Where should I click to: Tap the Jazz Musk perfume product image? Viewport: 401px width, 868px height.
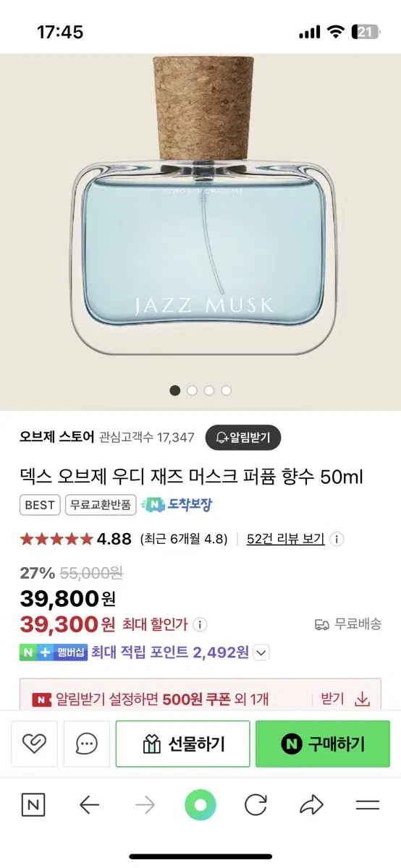[200, 205]
